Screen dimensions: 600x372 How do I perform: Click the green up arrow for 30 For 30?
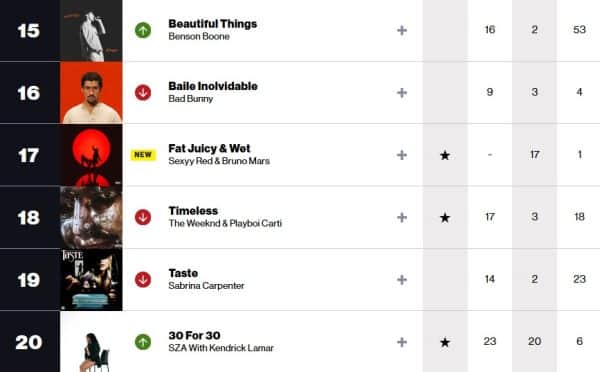click(x=143, y=342)
